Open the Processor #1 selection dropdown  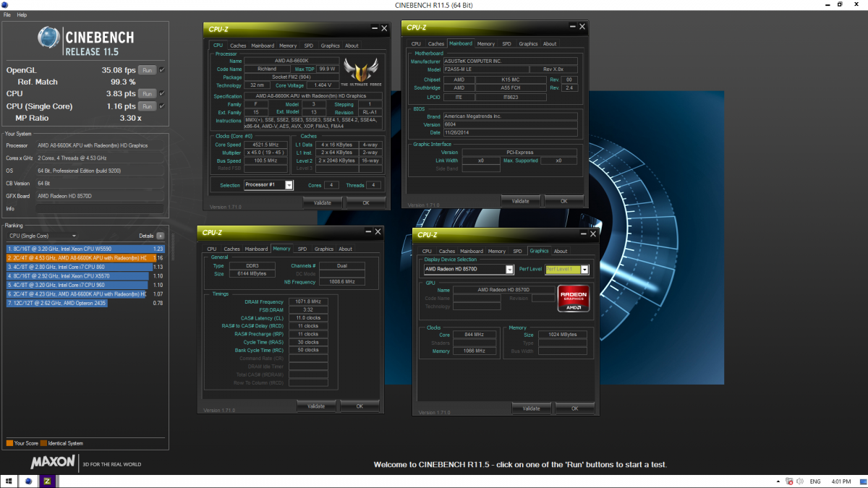point(268,185)
